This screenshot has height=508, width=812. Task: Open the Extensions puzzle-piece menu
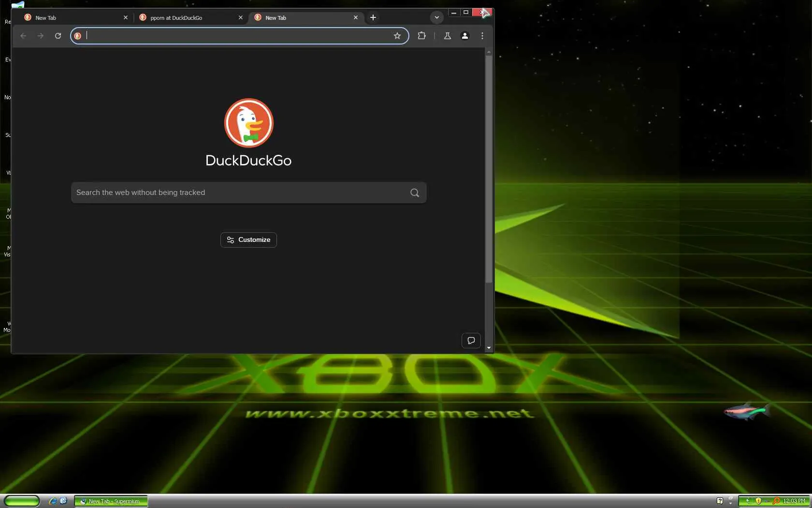click(x=421, y=36)
